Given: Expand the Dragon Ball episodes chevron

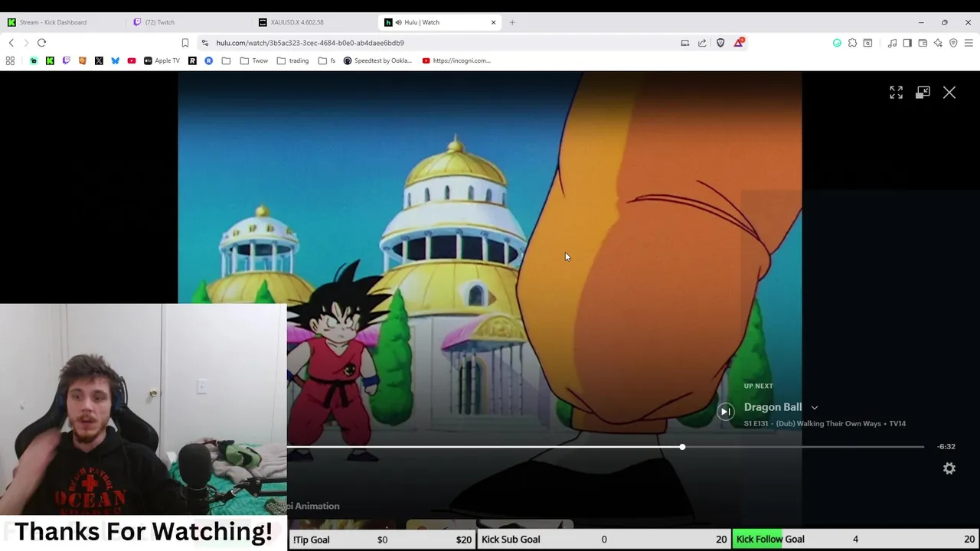Looking at the screenshot, I should (814, 408).
